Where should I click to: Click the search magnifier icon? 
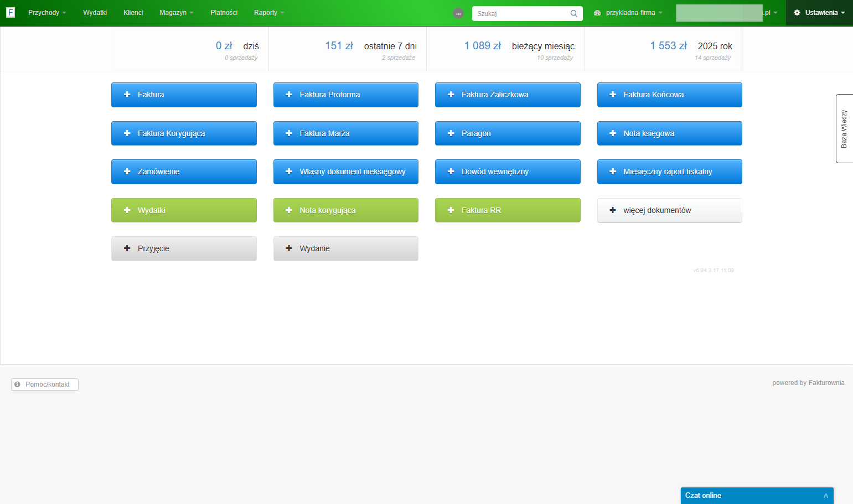(574, 13)
